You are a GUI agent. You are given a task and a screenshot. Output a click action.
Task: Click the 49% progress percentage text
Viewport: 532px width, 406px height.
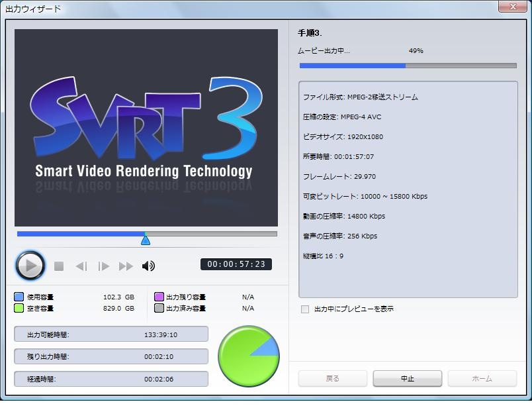click(416, 51)
